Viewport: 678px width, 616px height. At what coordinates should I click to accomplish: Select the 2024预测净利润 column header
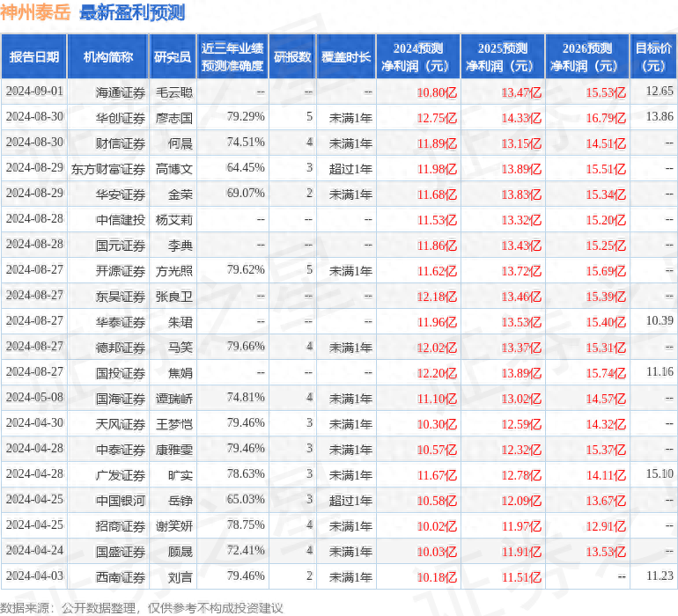418,56
